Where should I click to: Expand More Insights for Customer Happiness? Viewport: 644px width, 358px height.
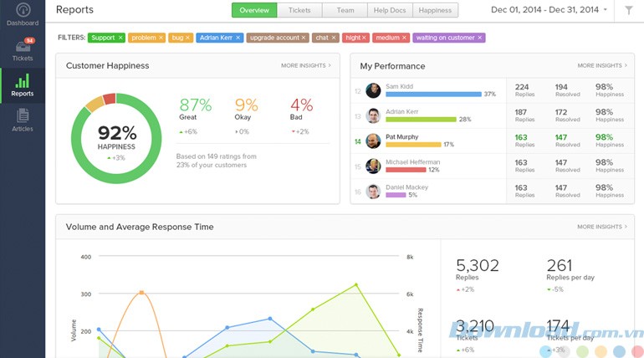click(x=305, y=65)
